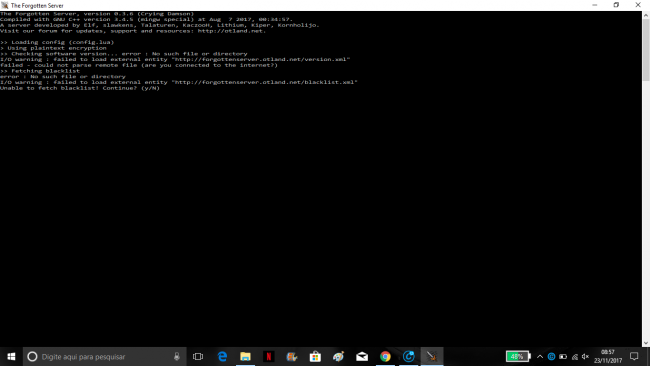Open the blue circular-arrow app in the taskbar
The image size is (650, 366).
[409, 356]
